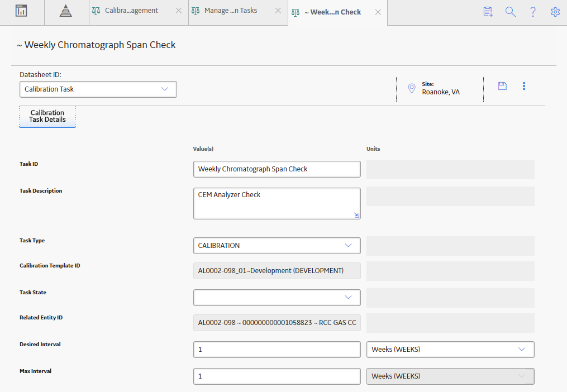Click the Task State label
Screen dimensions: 567x392
(33, 293)
